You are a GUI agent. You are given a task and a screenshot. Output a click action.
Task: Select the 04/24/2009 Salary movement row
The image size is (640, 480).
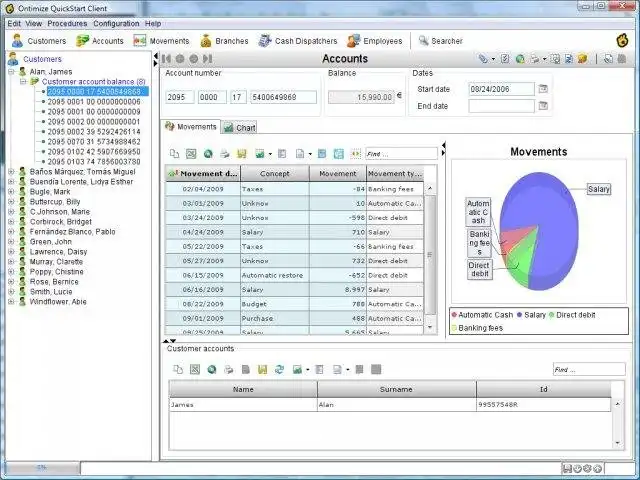coord(294,232)
